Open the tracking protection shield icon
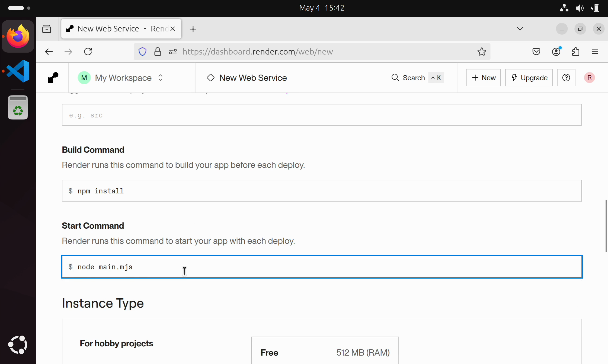Screen dimensions: 608x364 (142, 52)
